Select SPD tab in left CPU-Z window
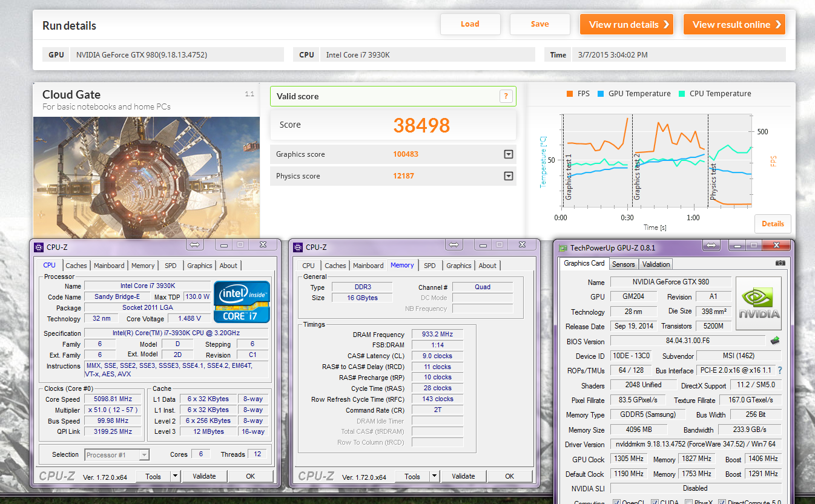This screenshot has width=815, height=504. pyautogui.click(x=171, y=266)
